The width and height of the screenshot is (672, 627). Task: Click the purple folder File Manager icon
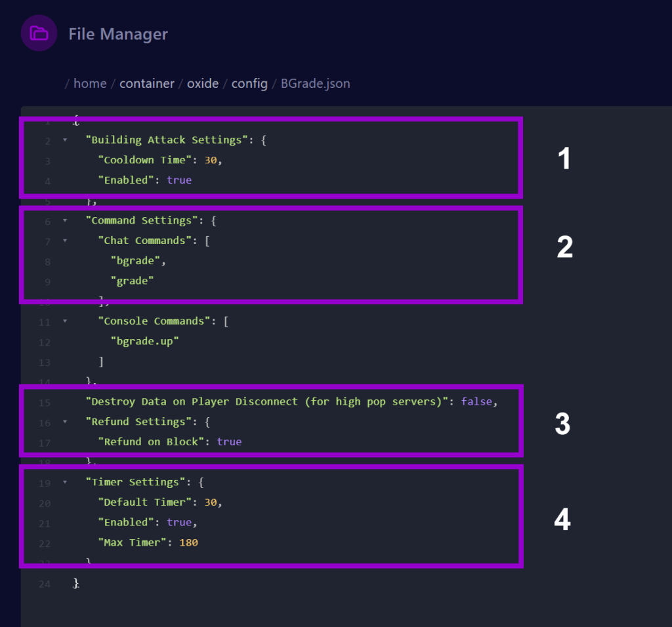click(39, 33)
